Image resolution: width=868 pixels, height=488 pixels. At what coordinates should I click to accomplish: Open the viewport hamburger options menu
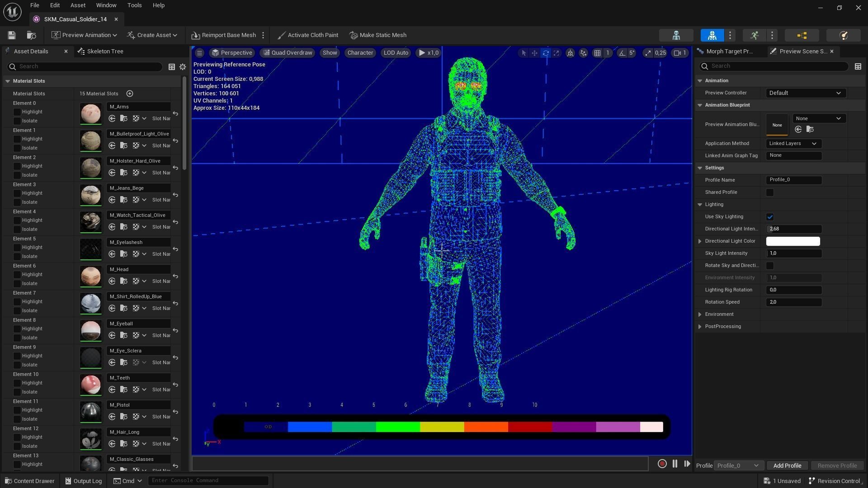[199, 53]
